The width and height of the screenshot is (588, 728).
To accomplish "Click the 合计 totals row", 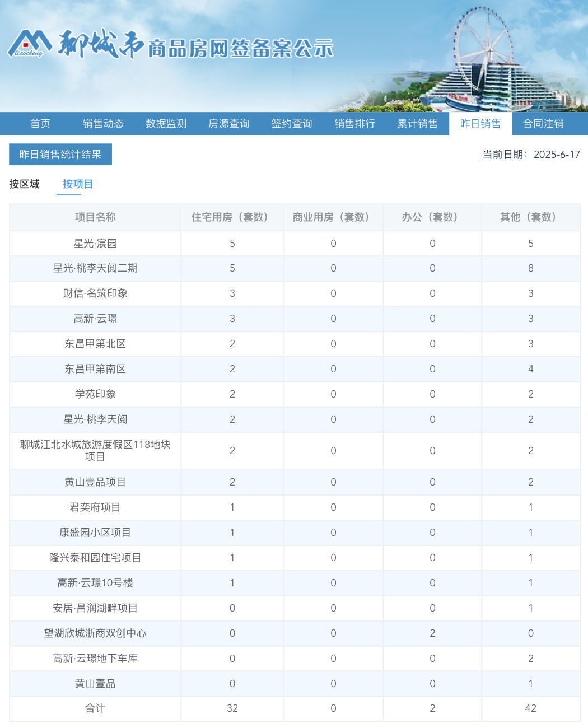I will click(x=94, y=708).
